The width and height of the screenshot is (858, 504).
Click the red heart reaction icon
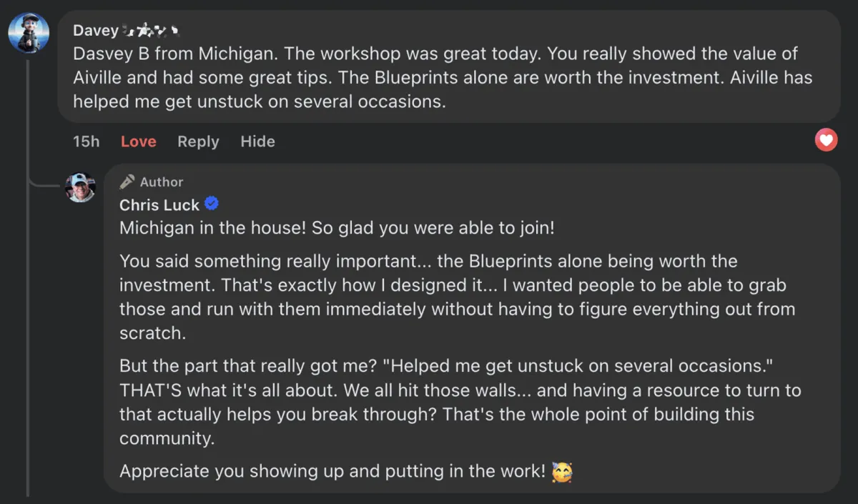point(826,140)
